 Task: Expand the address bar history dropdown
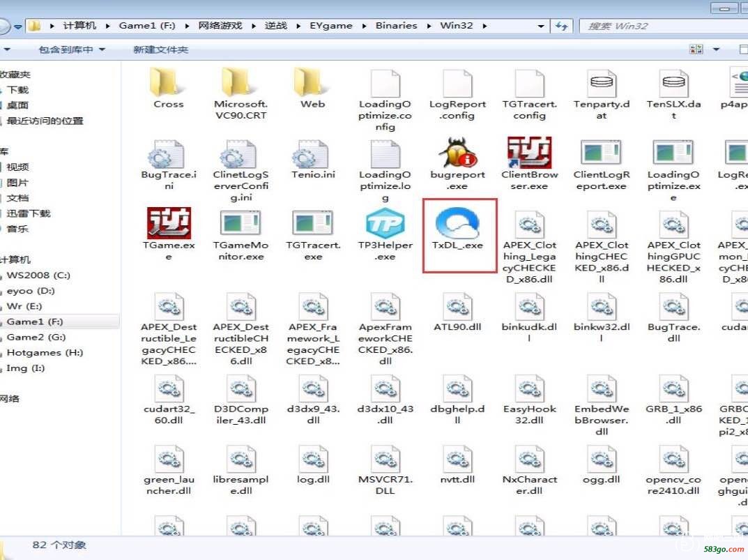click(541, 27)
